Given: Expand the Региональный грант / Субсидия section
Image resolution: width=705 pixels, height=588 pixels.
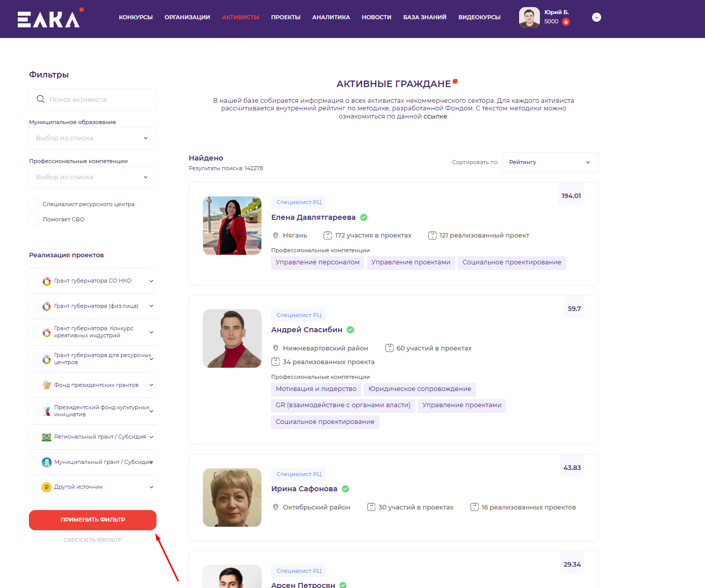Looking at the screenshot, I should [151, 437].
